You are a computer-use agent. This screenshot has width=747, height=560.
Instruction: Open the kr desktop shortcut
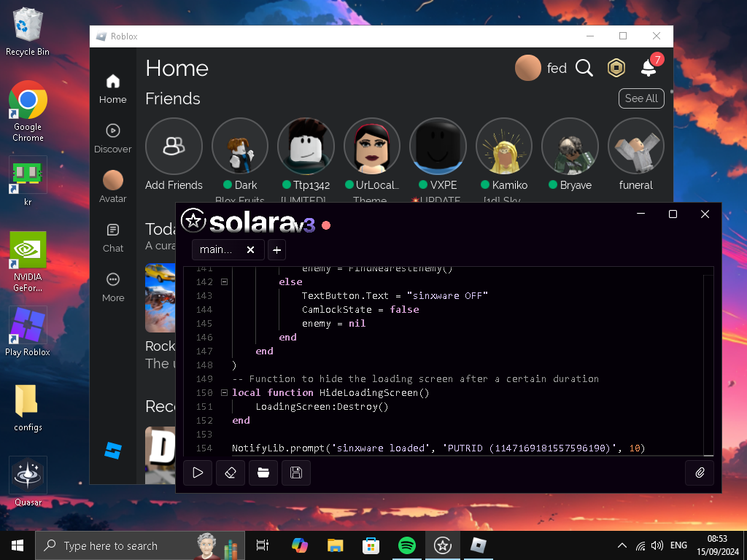coord(28,182)
